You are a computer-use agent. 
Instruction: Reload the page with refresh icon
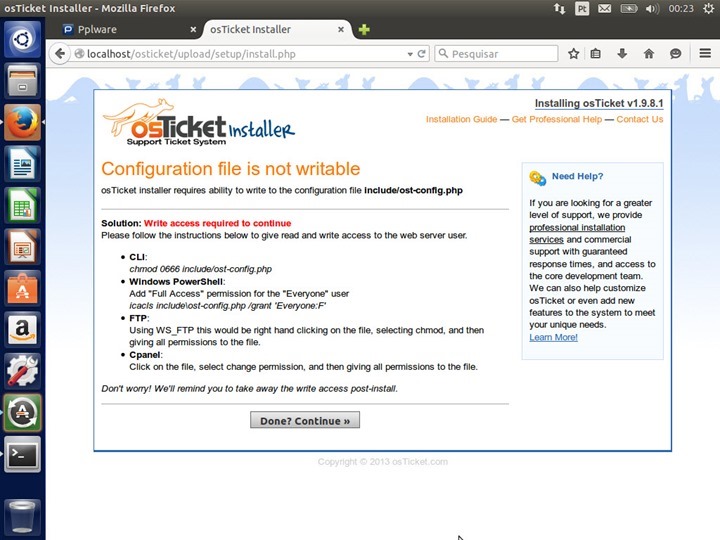pos(422,54)
